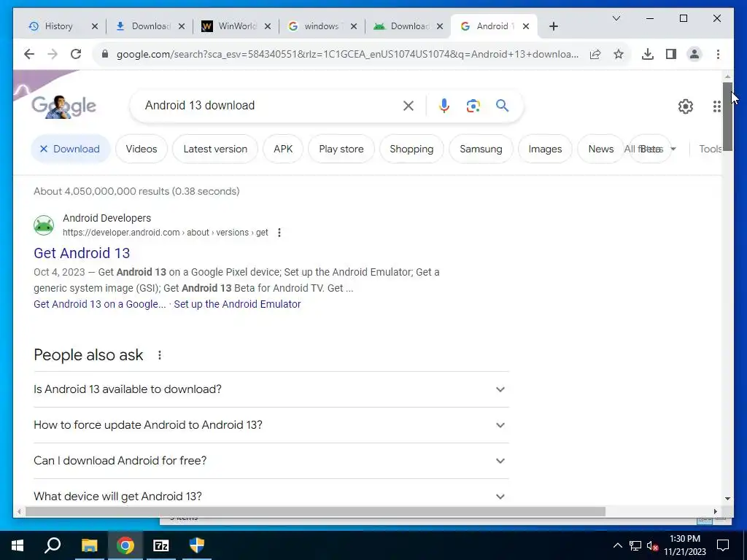Go to Google home via logo
Viewport: 747px width, 560px height.
click(x=64, y=106)
